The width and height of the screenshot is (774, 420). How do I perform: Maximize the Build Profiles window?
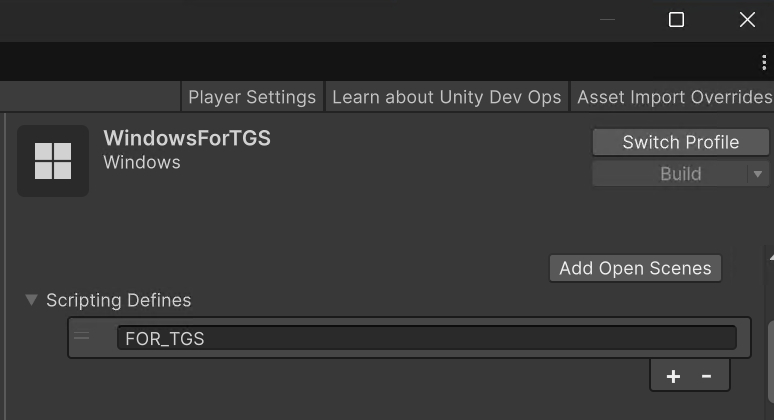[676, 20]
